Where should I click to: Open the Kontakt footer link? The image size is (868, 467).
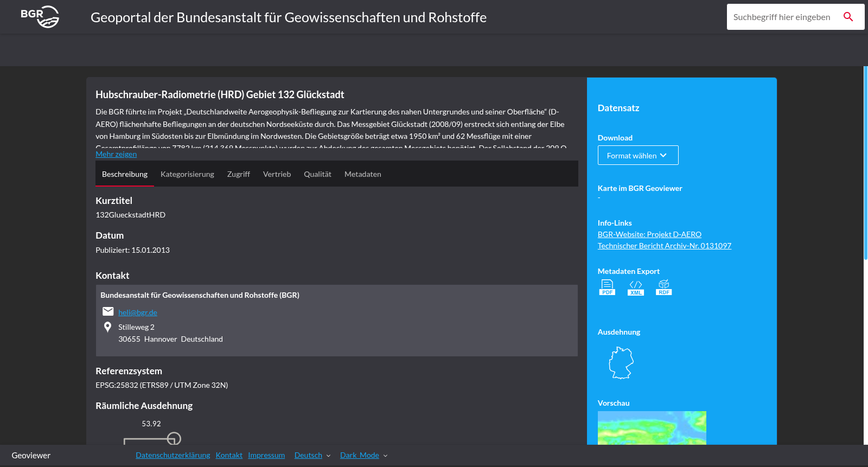(229, 455)
